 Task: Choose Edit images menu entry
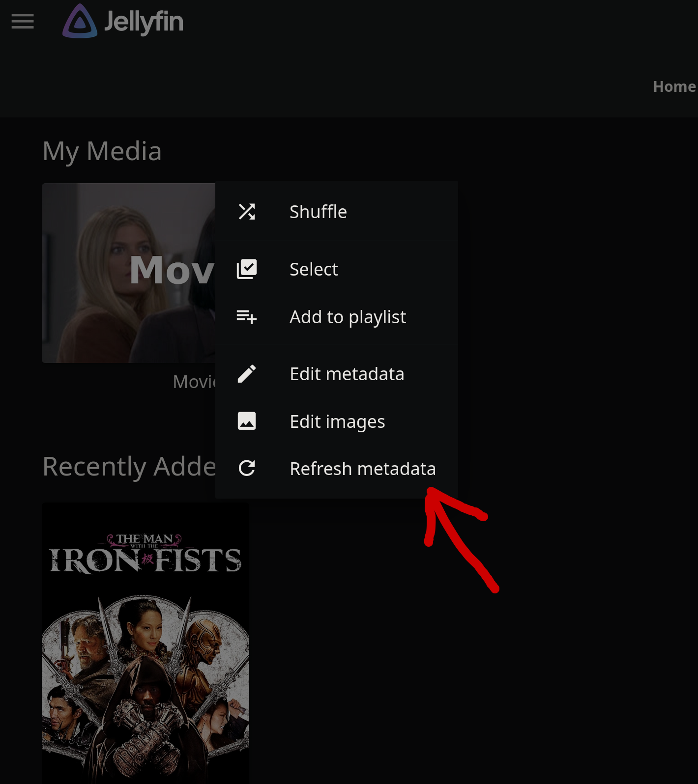coord(337,421)
